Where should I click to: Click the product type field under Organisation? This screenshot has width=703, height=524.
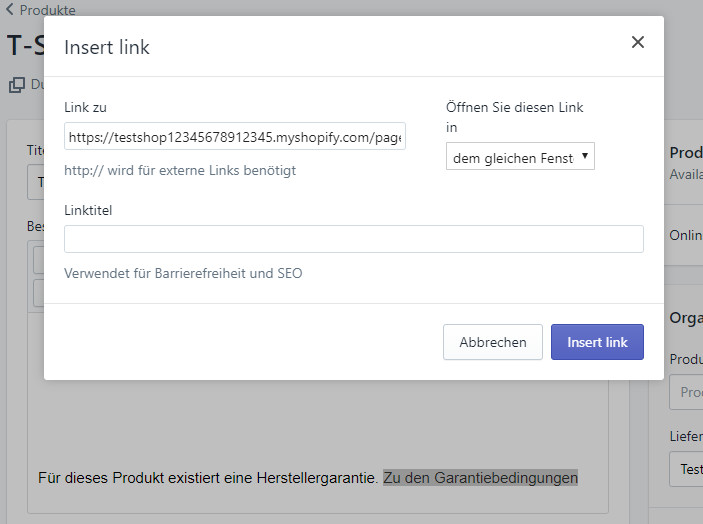pos(688,392)
